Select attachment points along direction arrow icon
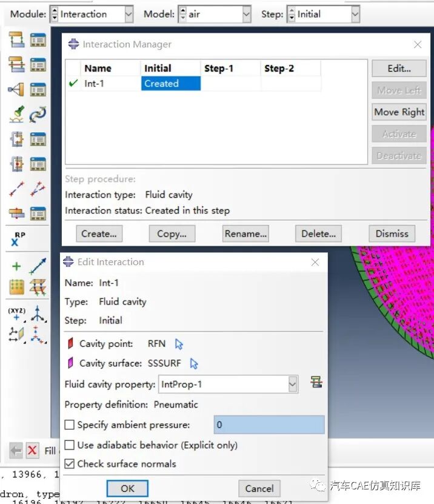This screenshot has width=434, height=504. [38, 266]
